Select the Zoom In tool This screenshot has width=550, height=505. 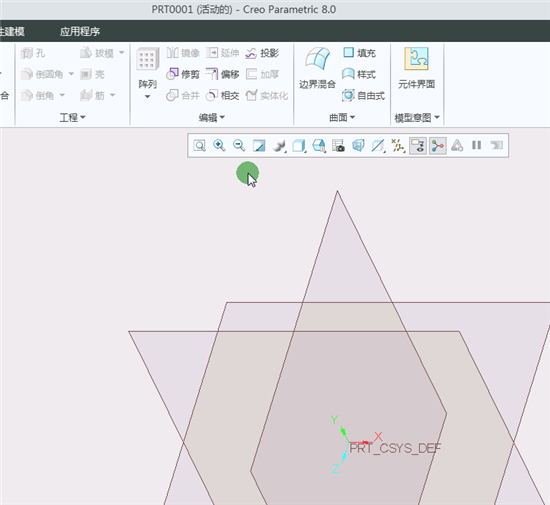219,146
